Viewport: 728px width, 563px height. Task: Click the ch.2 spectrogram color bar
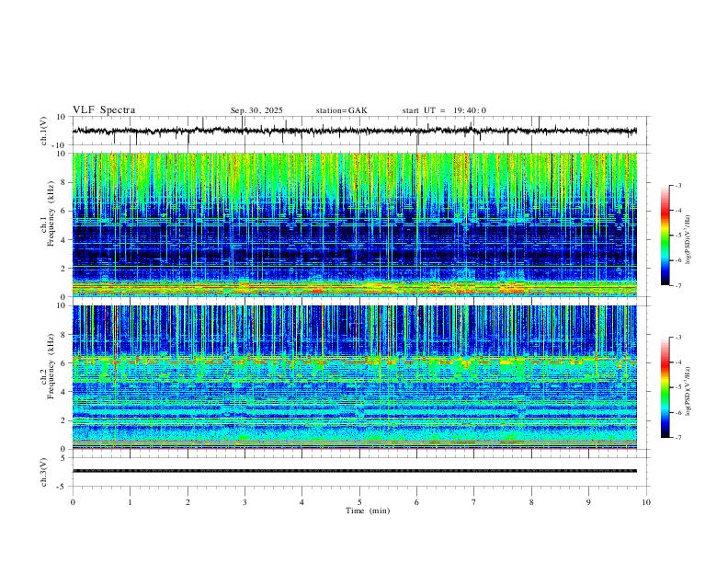[665, 387]
